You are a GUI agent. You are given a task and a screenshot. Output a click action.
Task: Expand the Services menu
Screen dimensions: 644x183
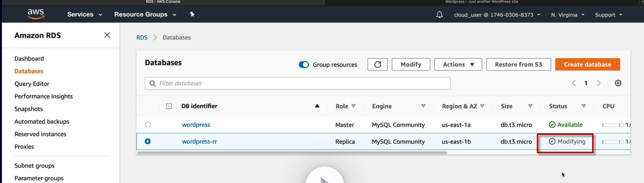tap(84, 15)
